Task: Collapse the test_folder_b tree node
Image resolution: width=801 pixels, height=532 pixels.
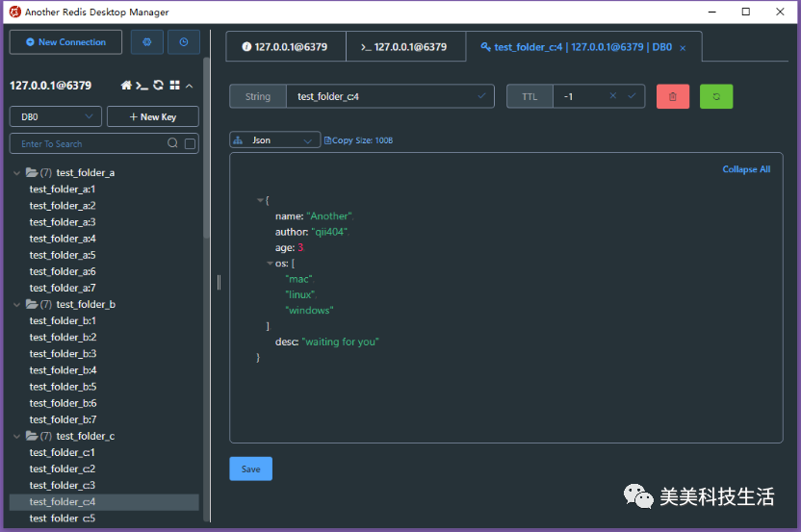Action: pyautogui.click(x=17, y=305)
